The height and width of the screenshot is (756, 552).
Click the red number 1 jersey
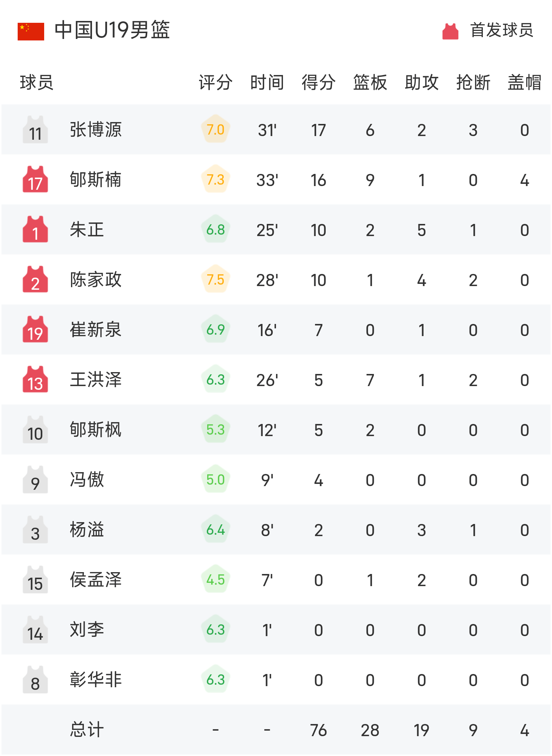[x=35, y=229]
